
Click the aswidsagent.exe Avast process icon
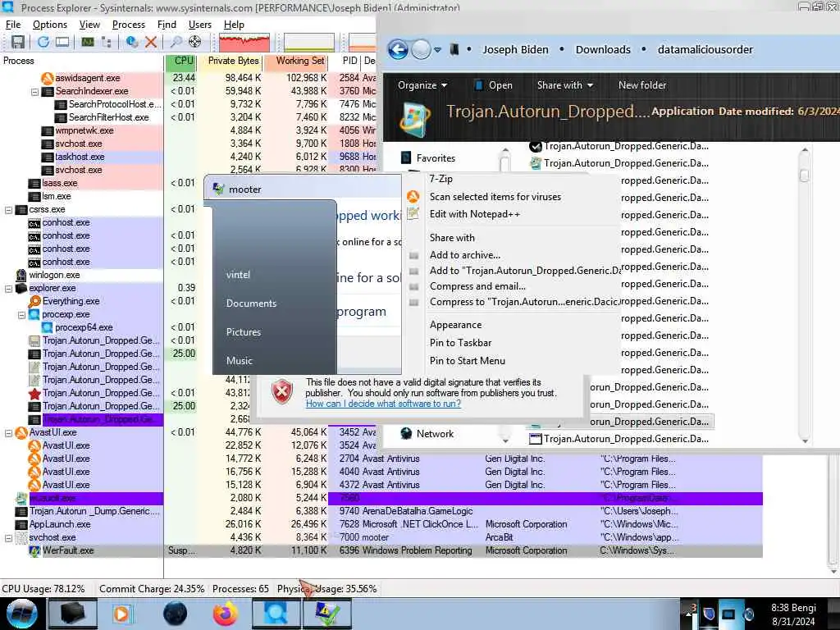(48, 78)
